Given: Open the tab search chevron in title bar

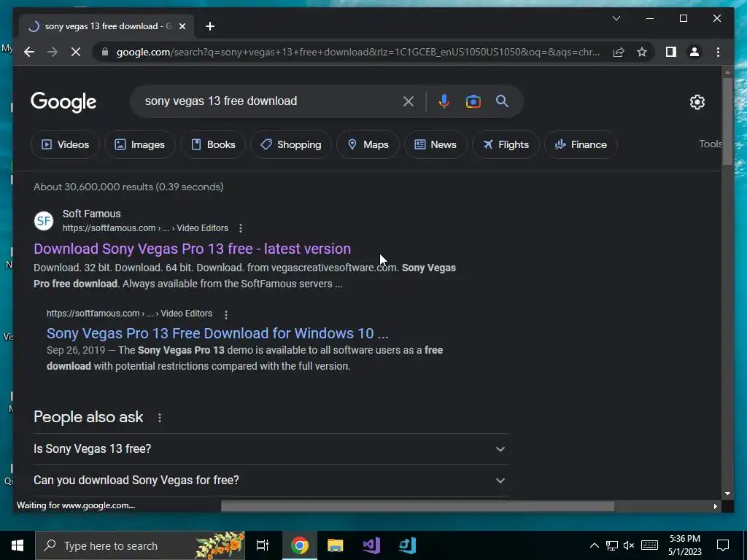Looking at the screenshot, I should click(616, 18).
